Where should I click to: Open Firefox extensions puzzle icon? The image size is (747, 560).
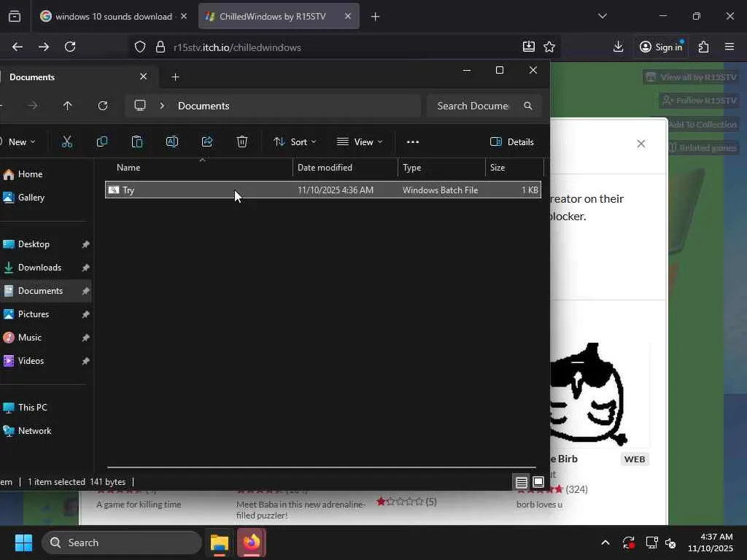[704, 47]
